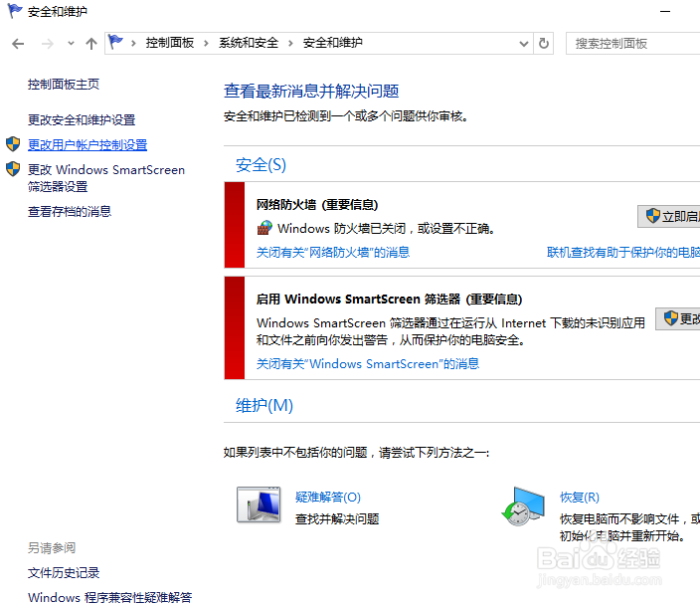Viewport: 700px width, 605px height.
Task: Click 另请参阅 label
Action: [x=52, y=548]
